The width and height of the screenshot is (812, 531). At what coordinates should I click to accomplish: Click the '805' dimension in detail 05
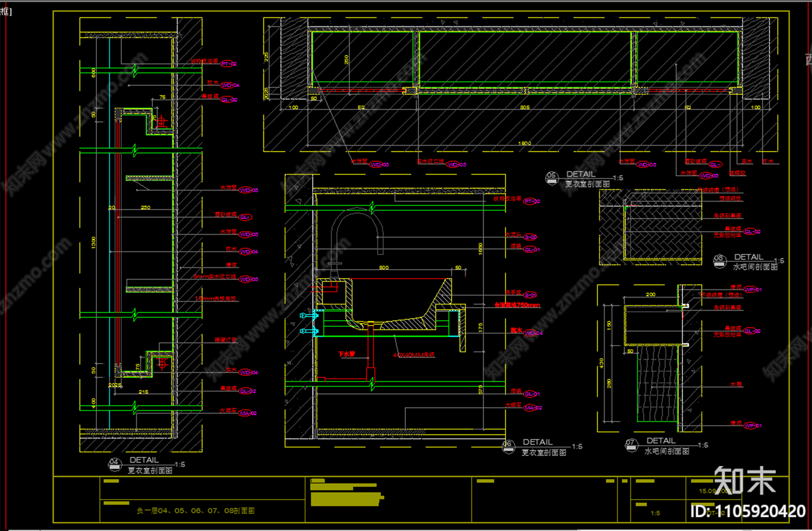(524, 107)
